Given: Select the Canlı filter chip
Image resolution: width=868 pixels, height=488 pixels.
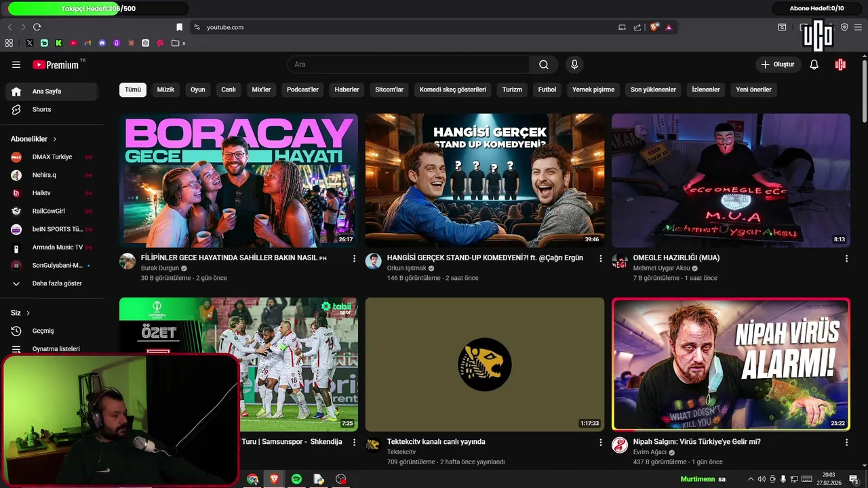Looking at the screenshot, I should 229,89.
